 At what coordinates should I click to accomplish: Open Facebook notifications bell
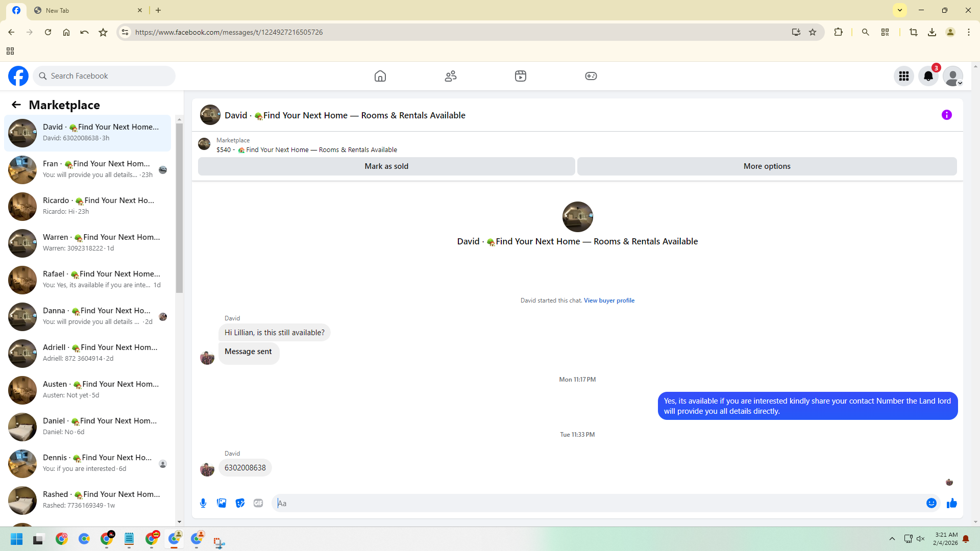[928, 76]
